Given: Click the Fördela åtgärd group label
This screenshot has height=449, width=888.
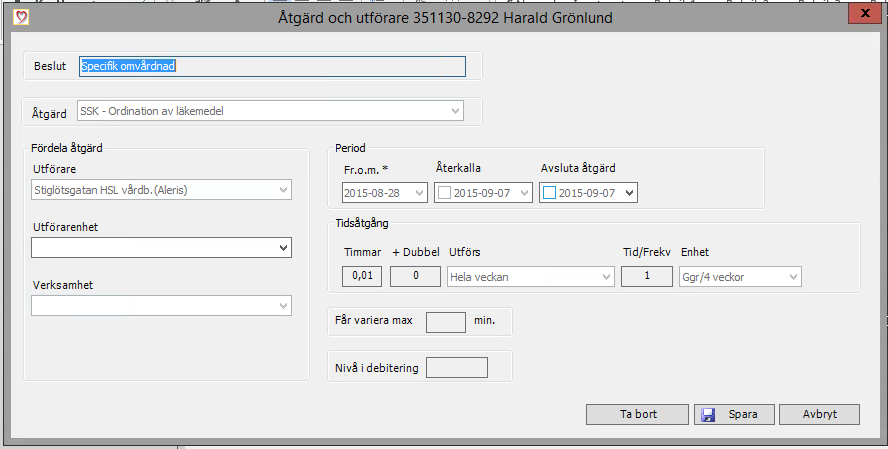Looking at the screenshot, I should 67,148.
